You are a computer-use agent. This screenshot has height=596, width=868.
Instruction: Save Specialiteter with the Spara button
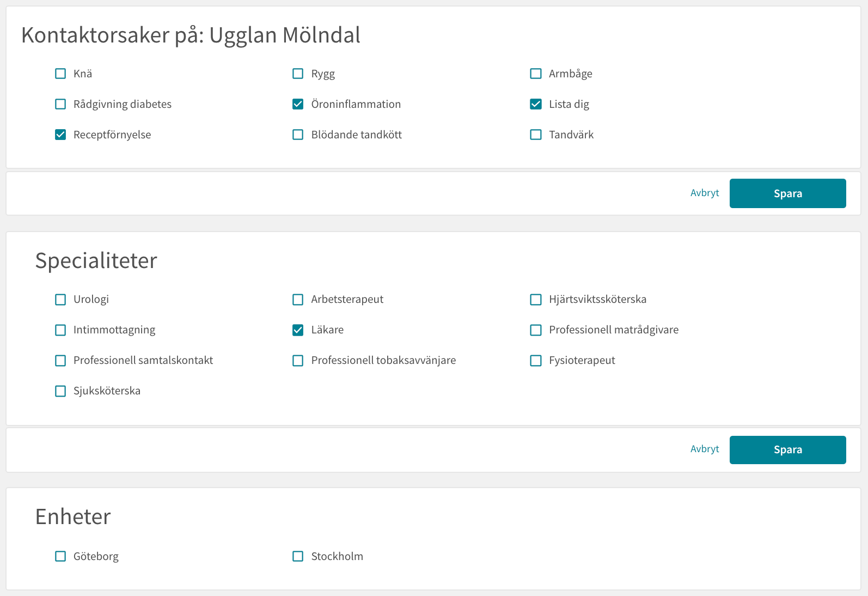tap(787, 450)
